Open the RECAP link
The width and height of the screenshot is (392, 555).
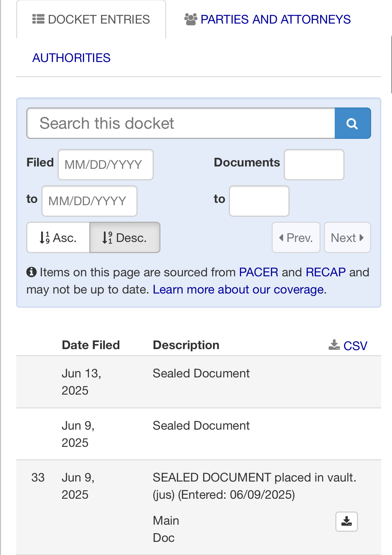tap(326, 272)
